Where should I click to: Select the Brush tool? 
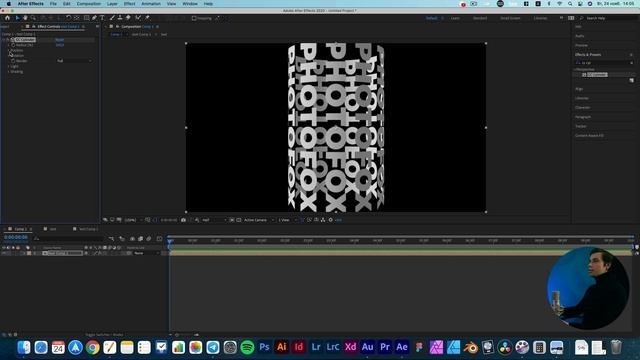point(112,18)
